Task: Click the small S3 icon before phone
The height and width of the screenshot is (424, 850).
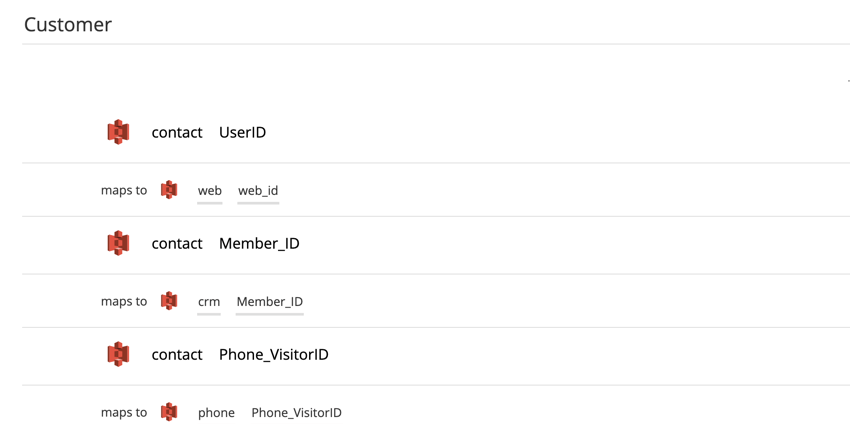Action: pos(169,412)
